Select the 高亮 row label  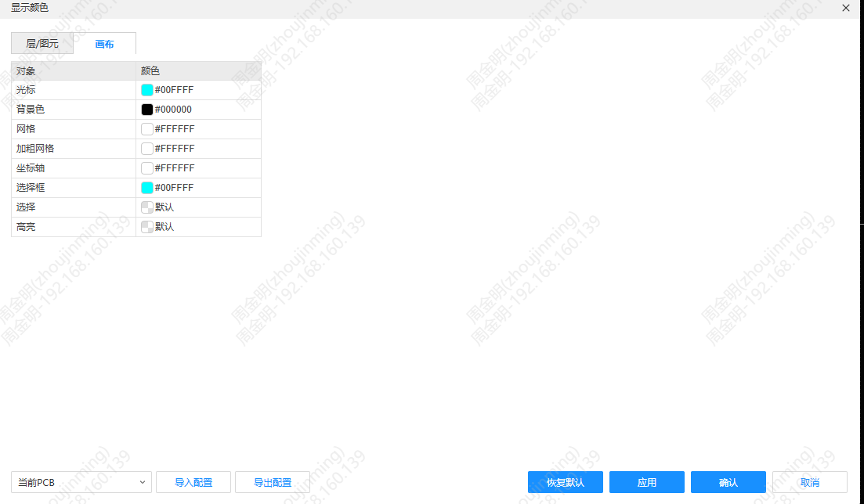pyautogui.click(x=26, y=227)
